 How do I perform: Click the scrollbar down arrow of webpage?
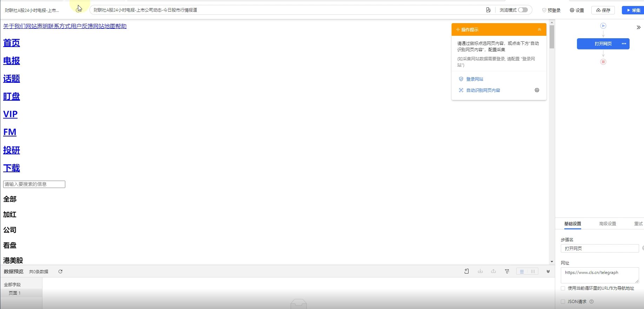point(552,262)
